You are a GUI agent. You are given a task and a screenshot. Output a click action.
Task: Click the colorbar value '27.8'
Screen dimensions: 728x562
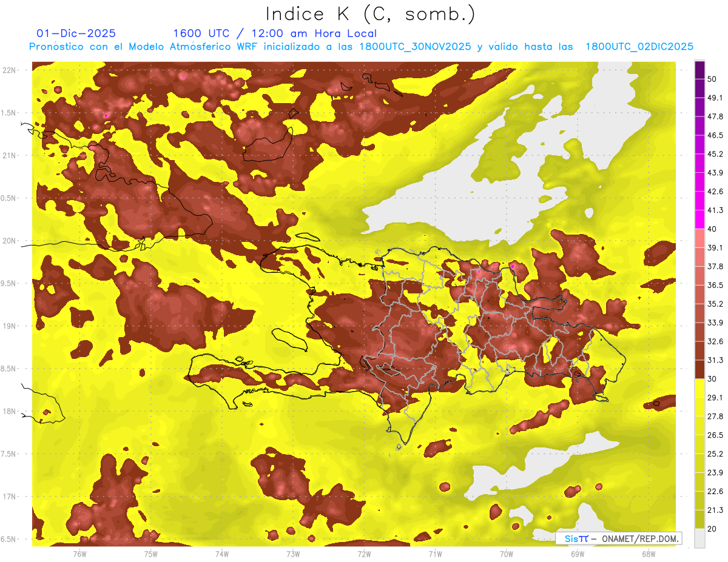tap(715, 416)
